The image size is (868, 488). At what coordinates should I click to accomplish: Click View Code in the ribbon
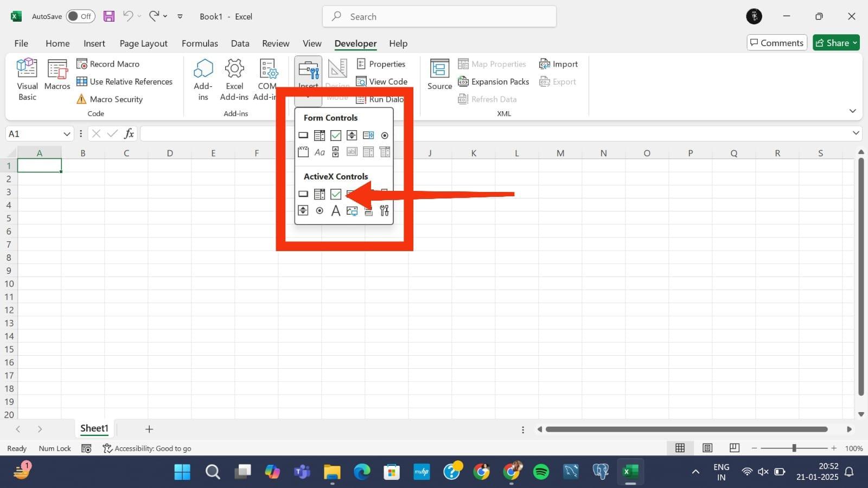coord(382,82)
